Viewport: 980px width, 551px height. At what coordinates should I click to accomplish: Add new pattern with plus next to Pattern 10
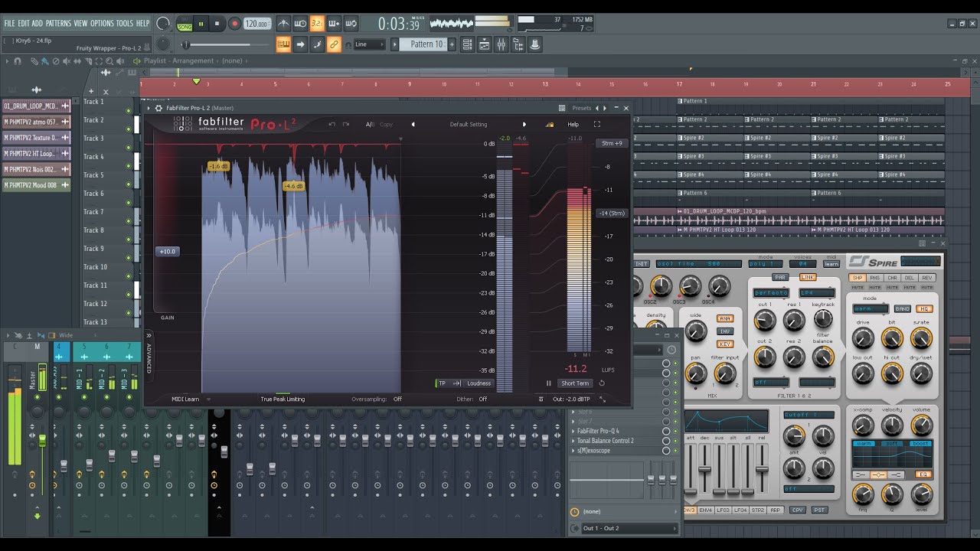click(x=452, y=44)
